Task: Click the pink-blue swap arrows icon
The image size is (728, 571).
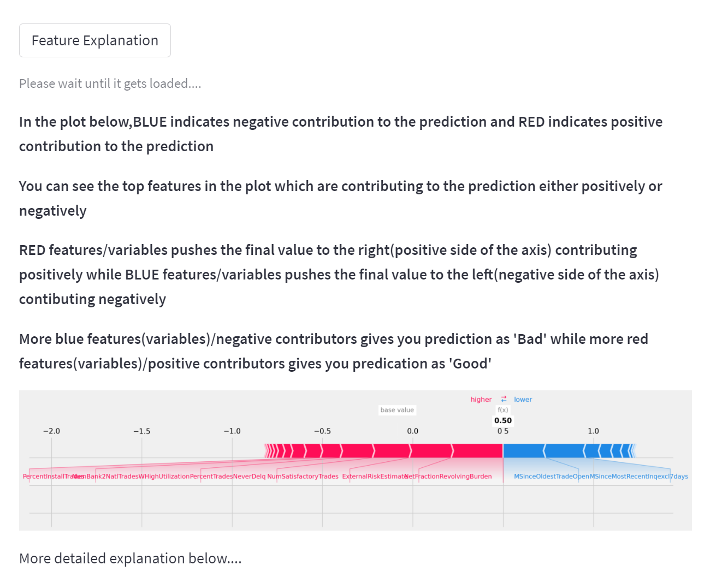Action: click(x=502, y=399)
